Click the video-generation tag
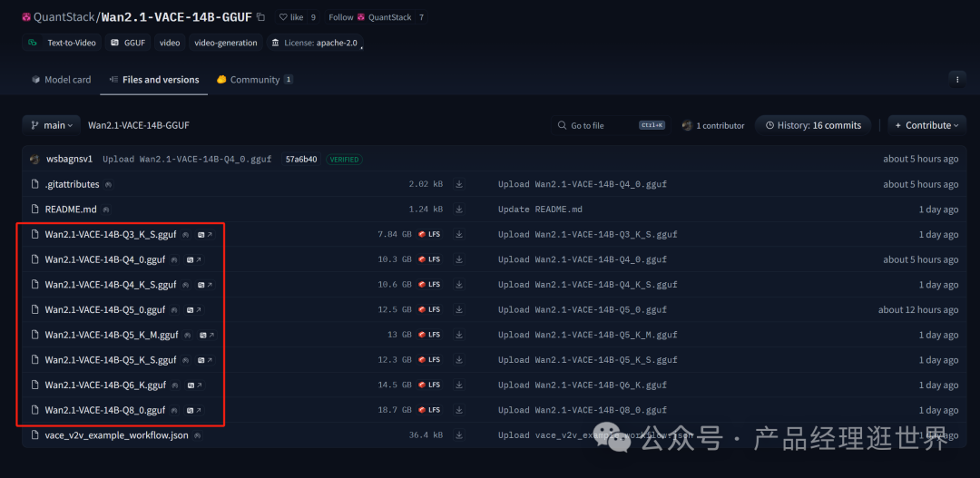Viewport: 980px width, 478px height. tap(226, 43)
